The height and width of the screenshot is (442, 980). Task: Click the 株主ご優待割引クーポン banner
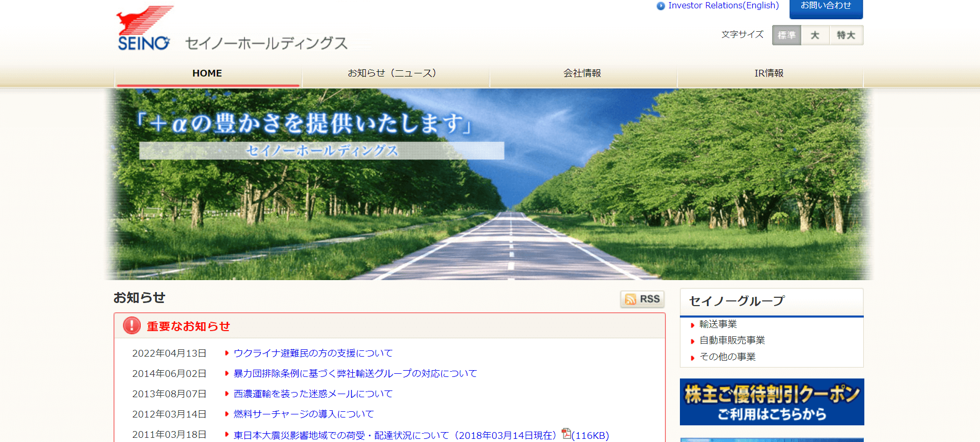coord(772,402)
